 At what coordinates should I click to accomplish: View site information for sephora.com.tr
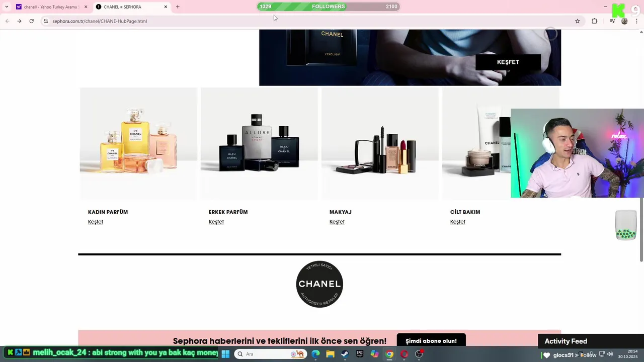pyautogui.click(x=46, y=21)
